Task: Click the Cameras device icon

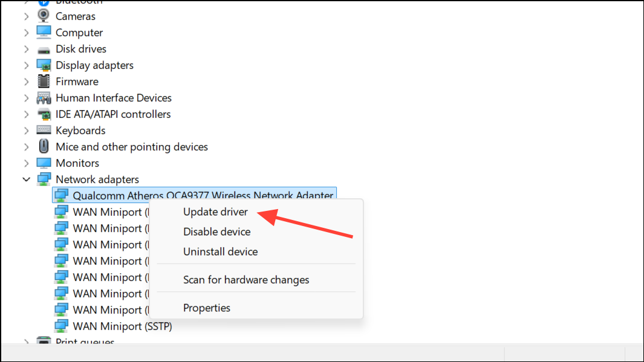Action: pyautogui.click(x=44, y=16)
